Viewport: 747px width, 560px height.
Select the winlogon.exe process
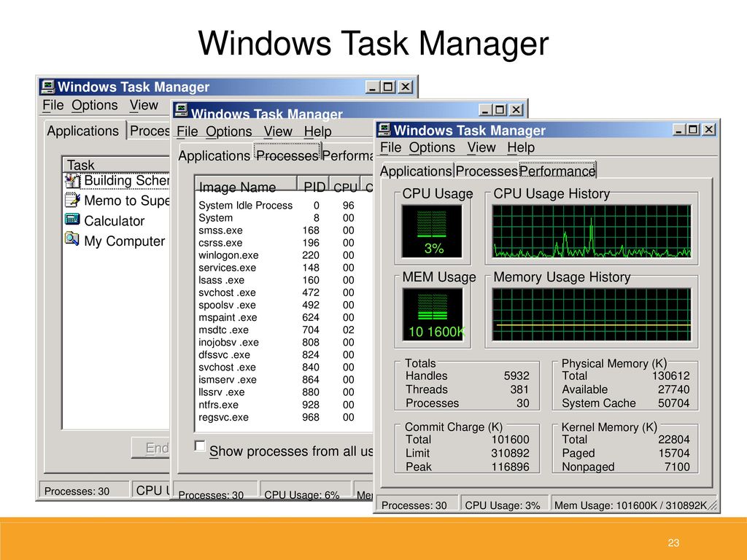tap(283, 255)
